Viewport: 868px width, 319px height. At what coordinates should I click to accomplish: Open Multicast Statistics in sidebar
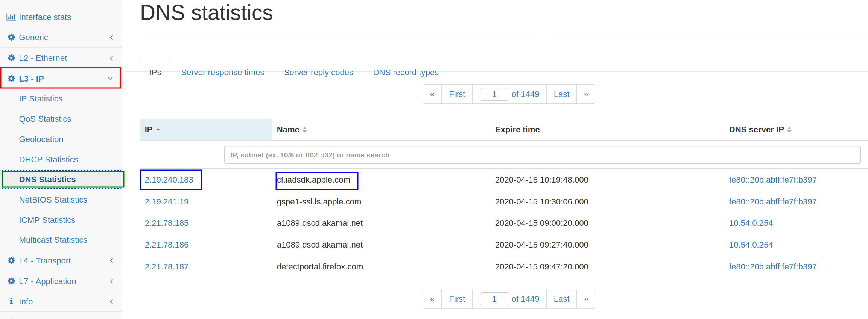53,240
